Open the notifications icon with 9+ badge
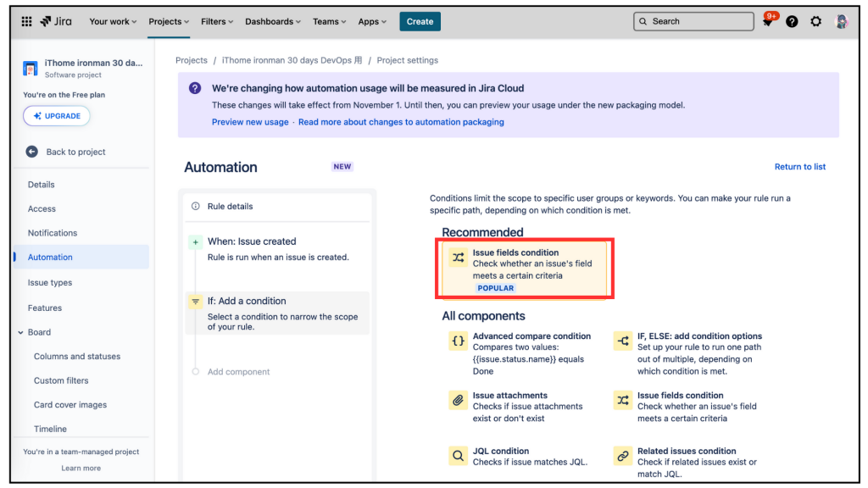Image resolution: width=868 pixels, height=488 pixels. (x=768, y=21)
